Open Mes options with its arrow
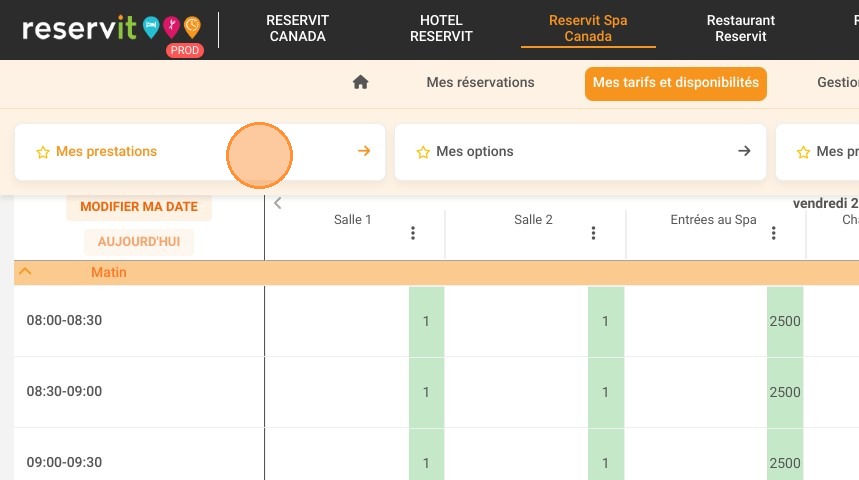The image size is (859, 480). click(x=744, y=151)
